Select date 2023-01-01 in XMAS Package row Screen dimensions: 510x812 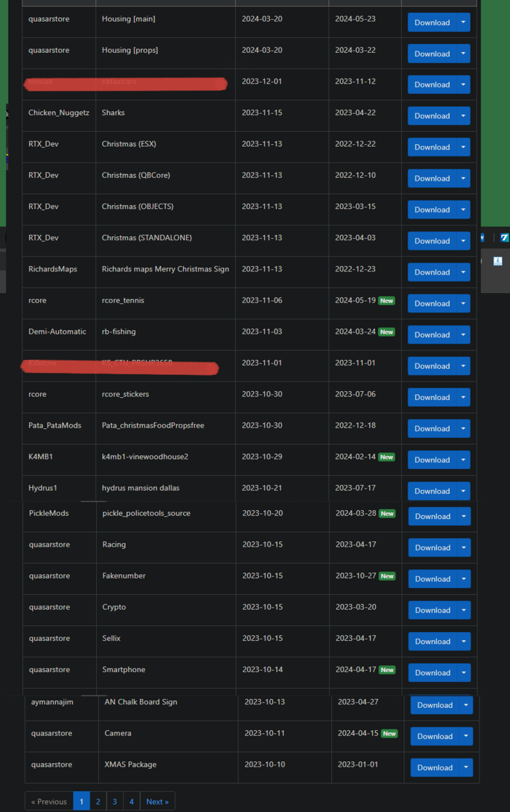(358, 765)
